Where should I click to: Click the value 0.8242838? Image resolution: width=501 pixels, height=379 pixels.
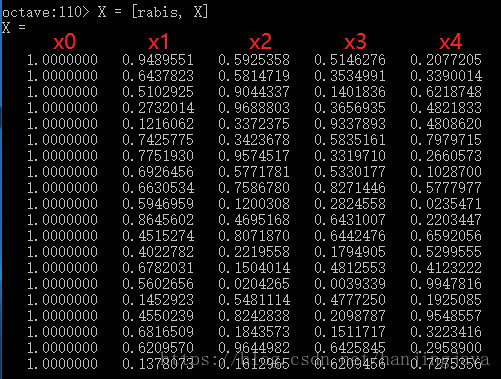click(254, 316)
